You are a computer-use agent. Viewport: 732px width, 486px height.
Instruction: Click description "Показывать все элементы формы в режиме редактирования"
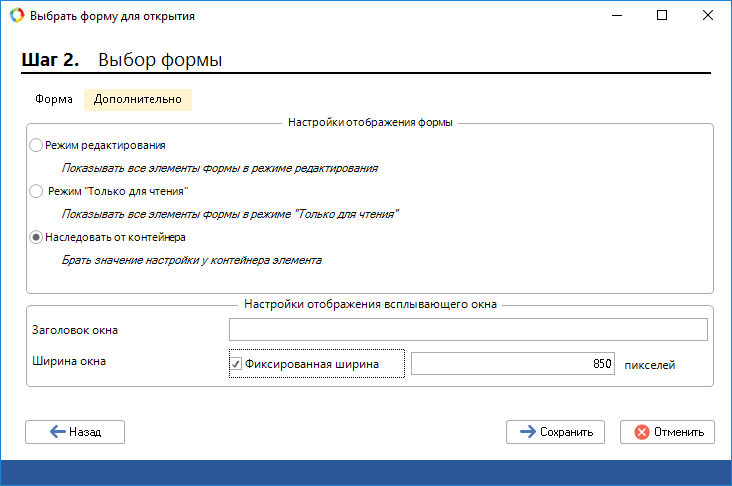pos(219,168)
